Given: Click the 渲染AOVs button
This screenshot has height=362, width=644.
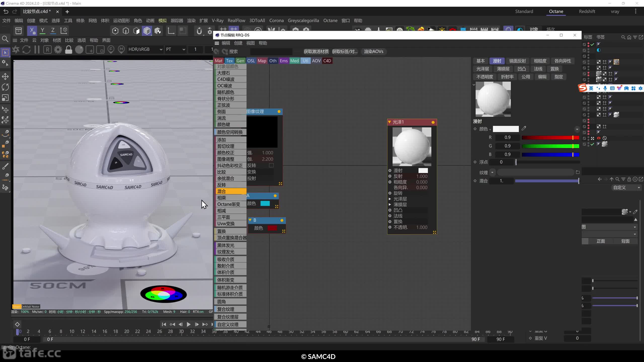Looking at the screenshot, I should point(374,51).
